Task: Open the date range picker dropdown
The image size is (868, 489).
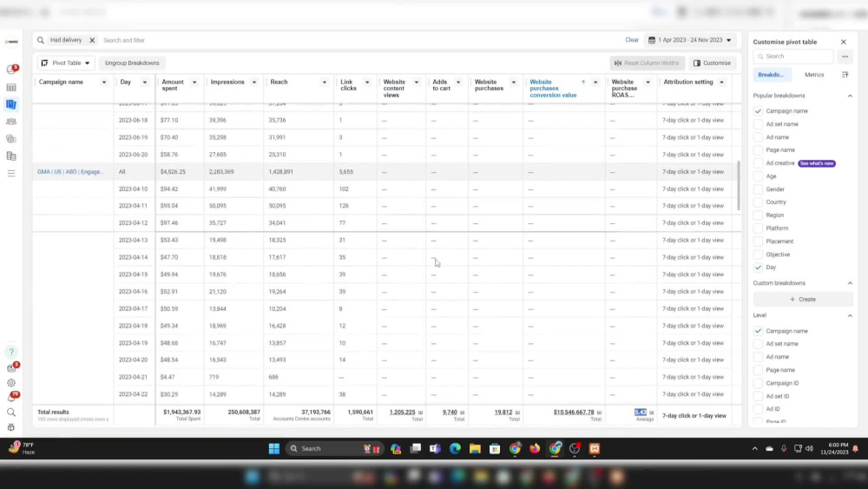Action: point(690,41)
